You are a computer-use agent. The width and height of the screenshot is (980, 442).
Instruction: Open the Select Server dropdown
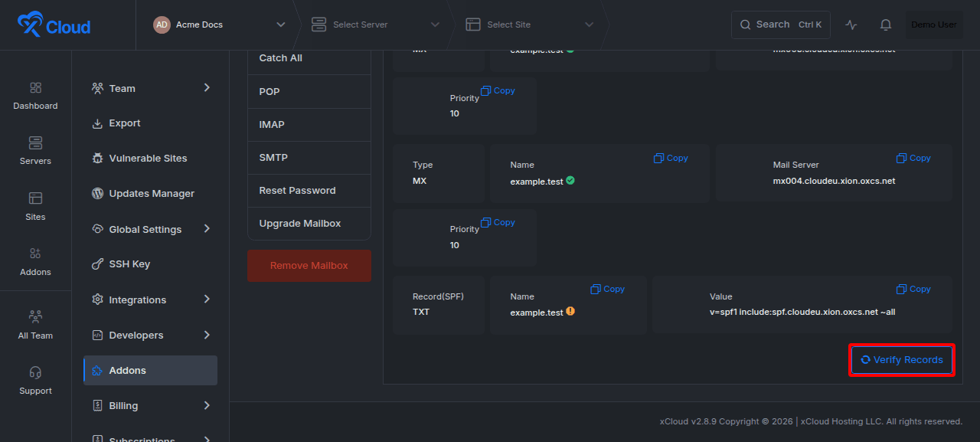click(x=375, y=25)
